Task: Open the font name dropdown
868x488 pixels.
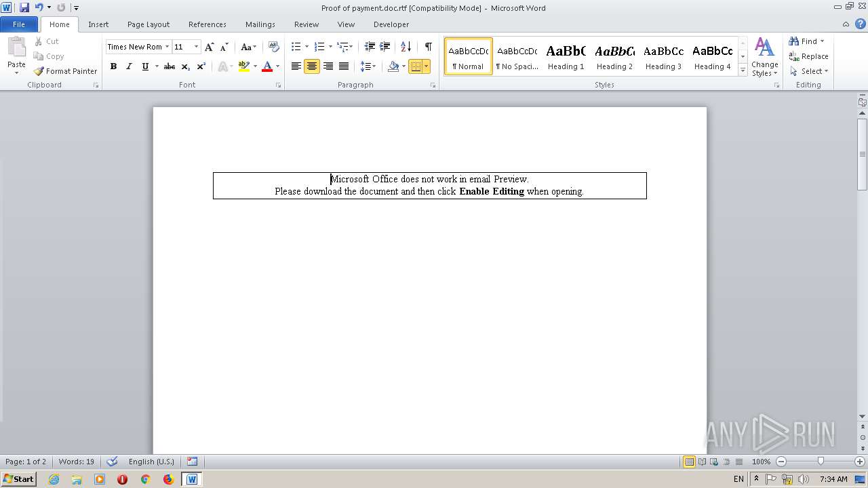Action: 167,47
